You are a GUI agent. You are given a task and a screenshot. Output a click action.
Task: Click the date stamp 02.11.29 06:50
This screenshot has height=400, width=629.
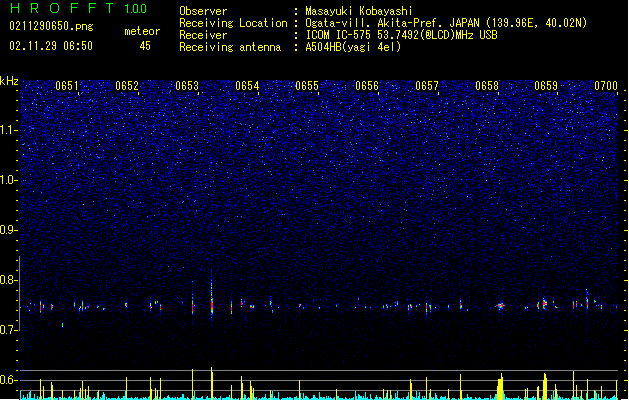coord(51,46)
